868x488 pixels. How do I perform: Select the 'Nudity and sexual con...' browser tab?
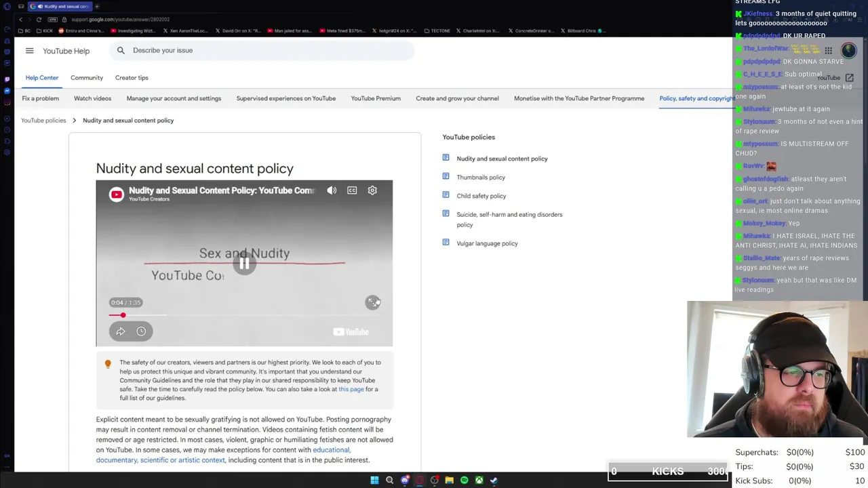[x=60, y=6]
